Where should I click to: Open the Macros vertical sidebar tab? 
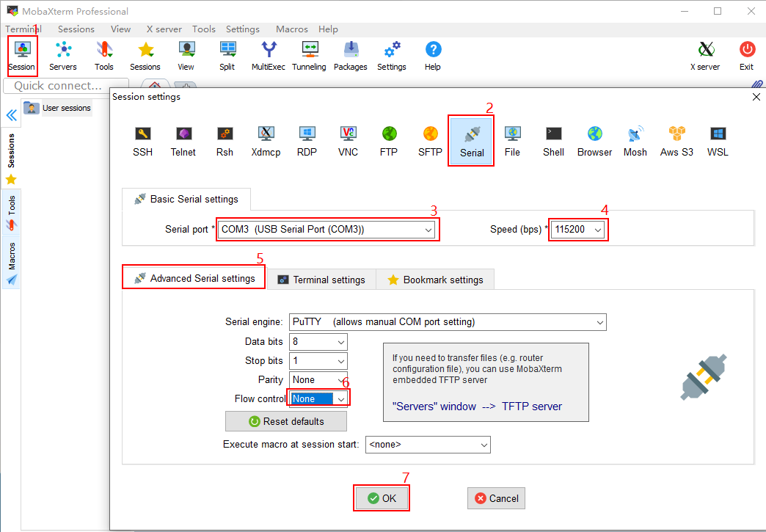[11, 263]
